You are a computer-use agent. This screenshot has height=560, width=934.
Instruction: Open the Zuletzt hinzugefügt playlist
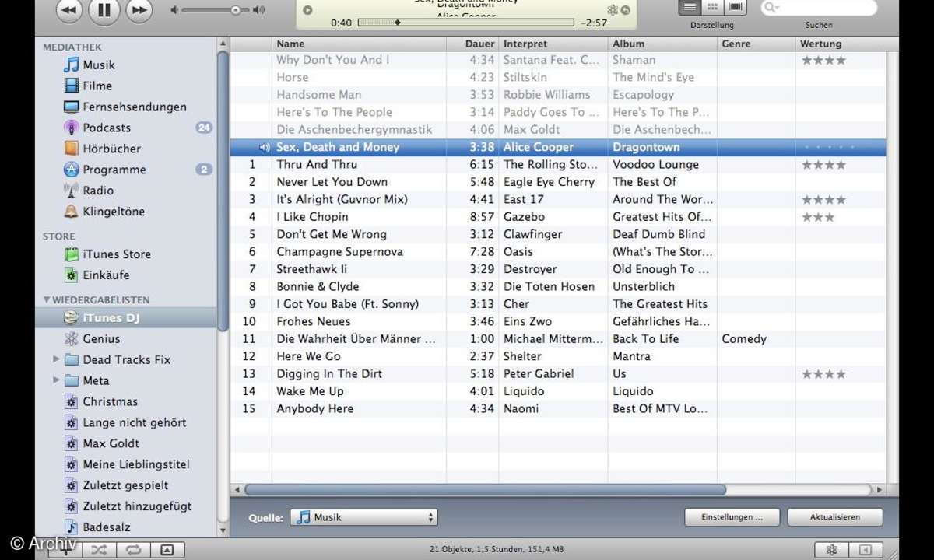(x=137, y=506)
